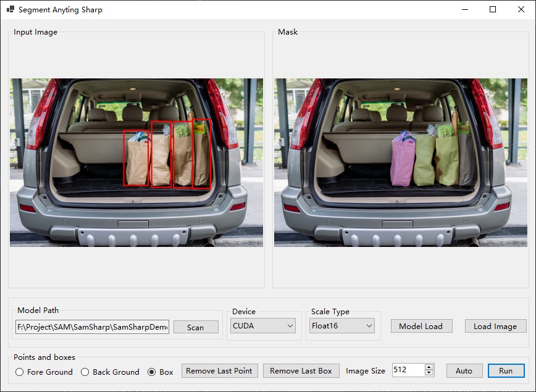Click the Image Size 512 field
536x392 pixels.
(x=409, y=370)
